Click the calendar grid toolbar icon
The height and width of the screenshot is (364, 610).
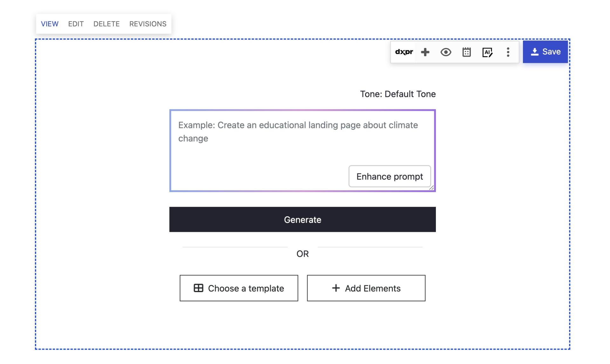(466, 52)
